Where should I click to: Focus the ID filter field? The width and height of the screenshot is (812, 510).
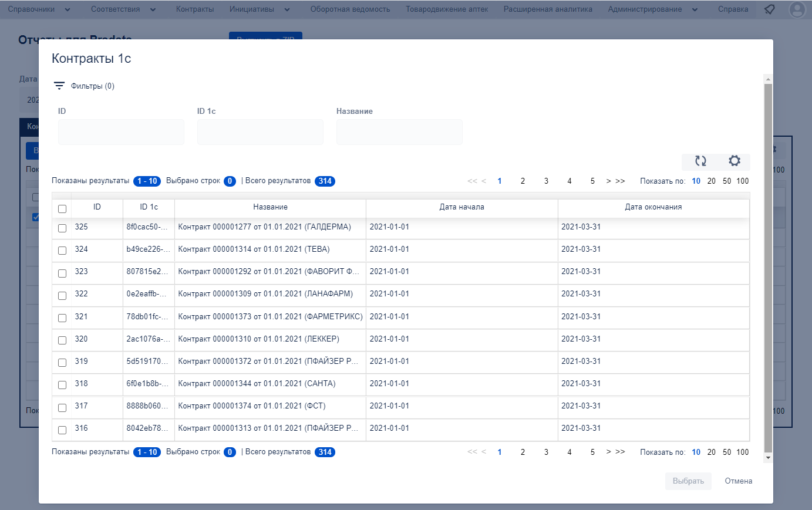121,132
